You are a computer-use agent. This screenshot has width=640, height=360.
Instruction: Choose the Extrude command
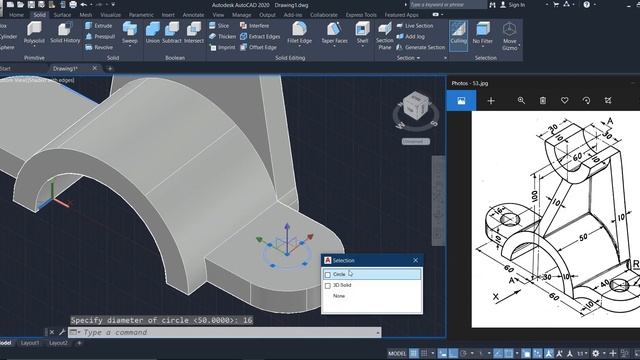98,26
